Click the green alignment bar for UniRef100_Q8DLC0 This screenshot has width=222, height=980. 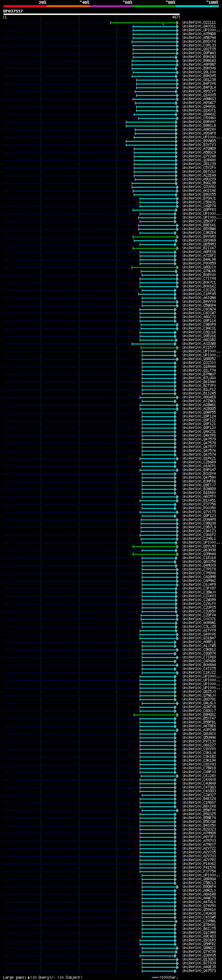click(155, 267)
